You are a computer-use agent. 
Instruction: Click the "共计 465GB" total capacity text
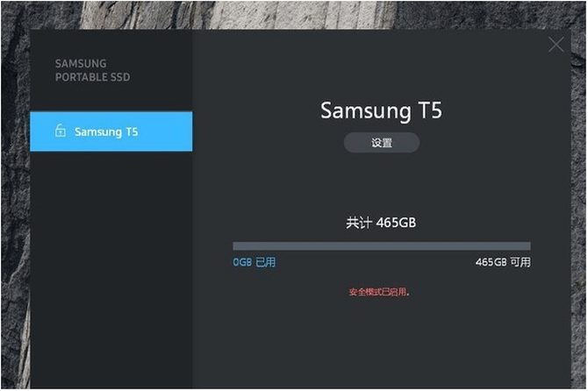click(381, 223)
